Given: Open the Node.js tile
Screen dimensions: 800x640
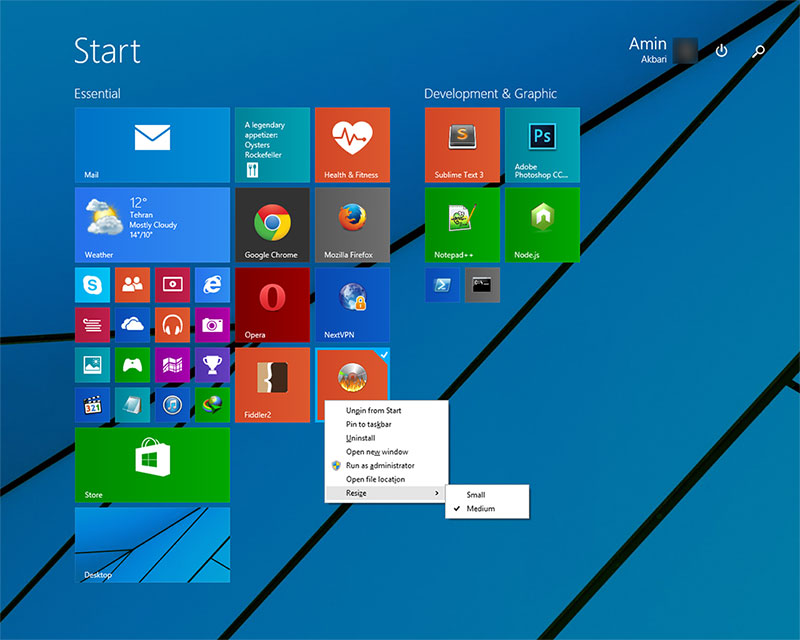Looking at the screenshot, I should 542,225.
